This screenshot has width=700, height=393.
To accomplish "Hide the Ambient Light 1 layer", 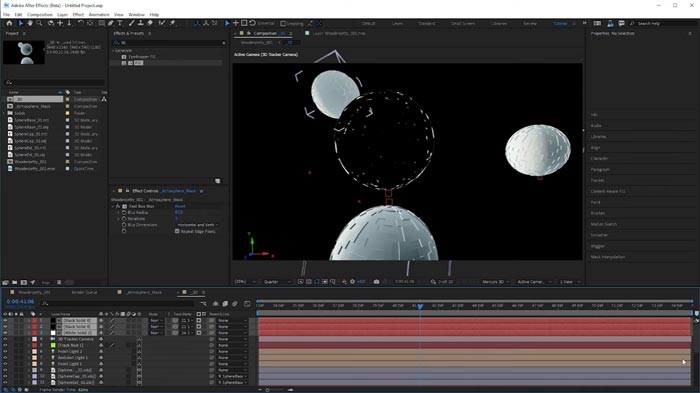I will click(5, 358).
